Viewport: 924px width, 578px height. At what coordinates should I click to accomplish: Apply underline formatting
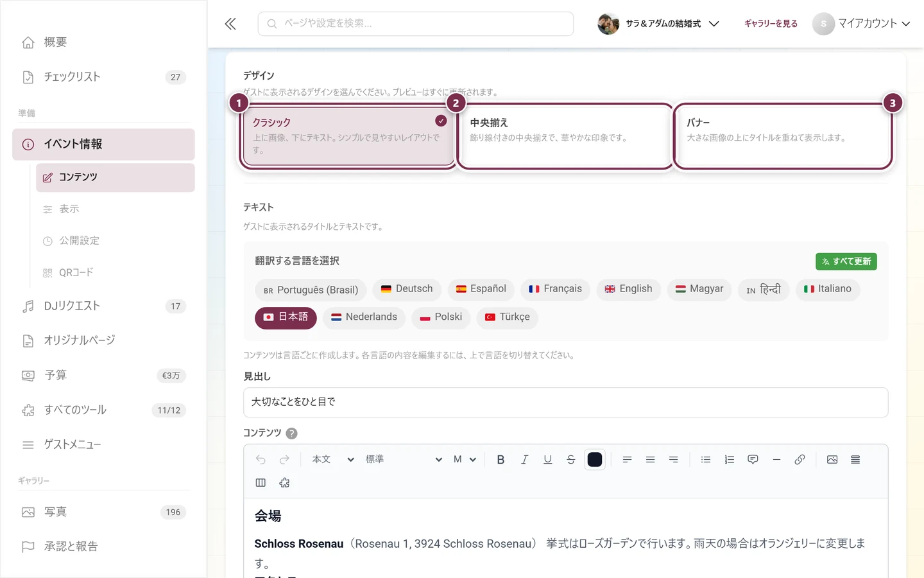[x=547, y=459]
